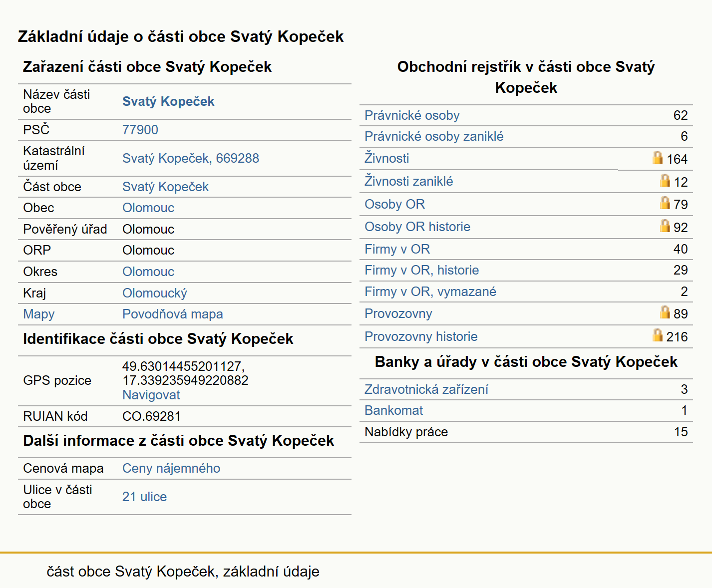Open the Olomoucký region link
The width and height of the screenshot is (712, 588).
coord(155,293)
